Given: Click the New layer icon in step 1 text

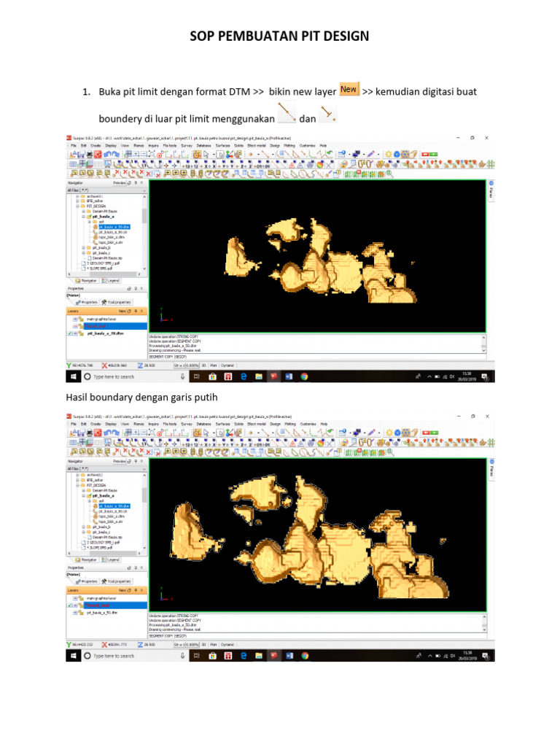Looking at the screenshot, I should pos(349,89).
